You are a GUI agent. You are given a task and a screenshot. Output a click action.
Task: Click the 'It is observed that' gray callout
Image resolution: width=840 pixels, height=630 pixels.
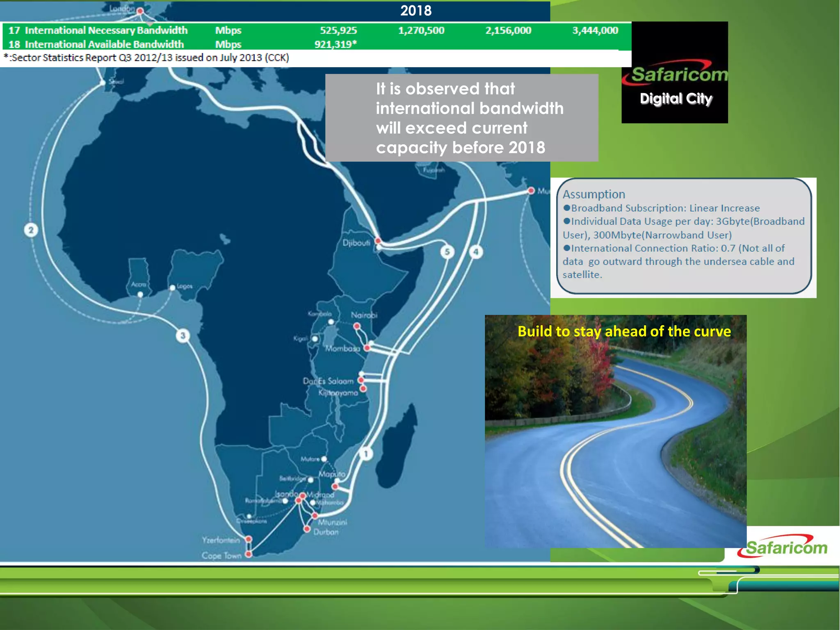tap(462, 118)
